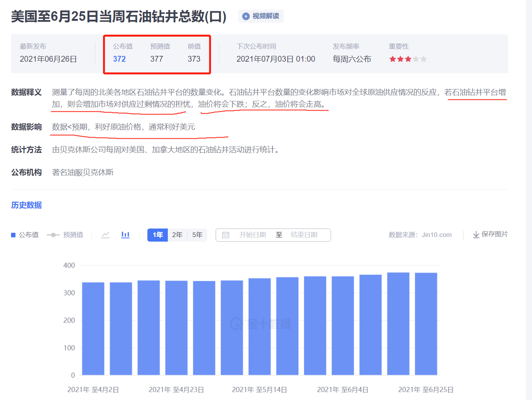Screen dimensions: 532x400
Task: Click the text 著名油服贝克休斯
Action: click(x=83, y=172)
